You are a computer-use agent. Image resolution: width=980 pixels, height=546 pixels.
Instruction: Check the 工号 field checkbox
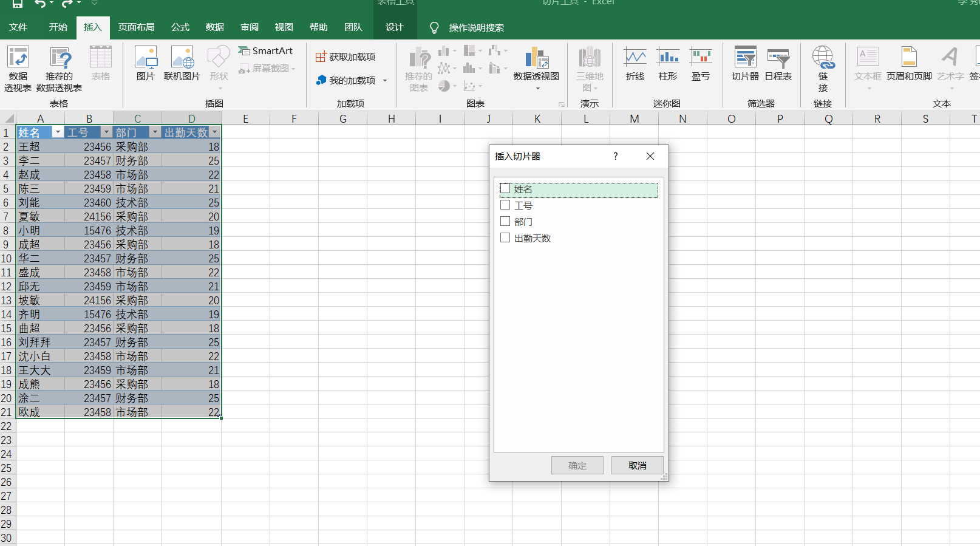point(505,205)
